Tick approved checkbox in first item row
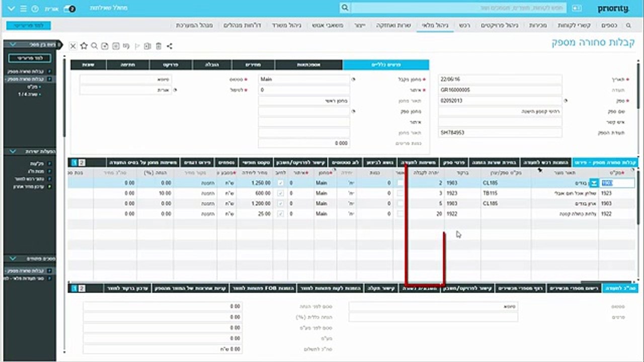This screenshot has width=644, height=362. [400, 183]
